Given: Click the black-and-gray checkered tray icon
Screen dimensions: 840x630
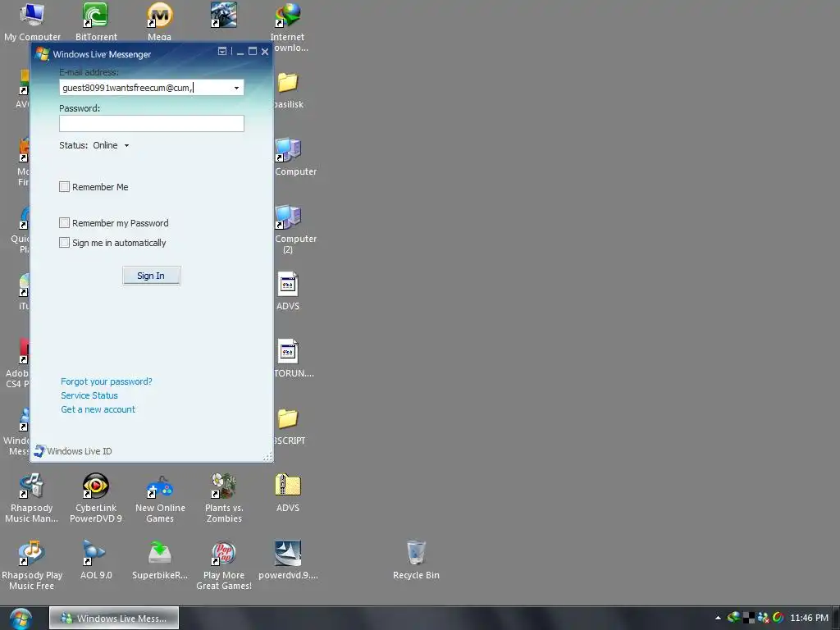Looking at the screenshot, I should click(748, 618).
